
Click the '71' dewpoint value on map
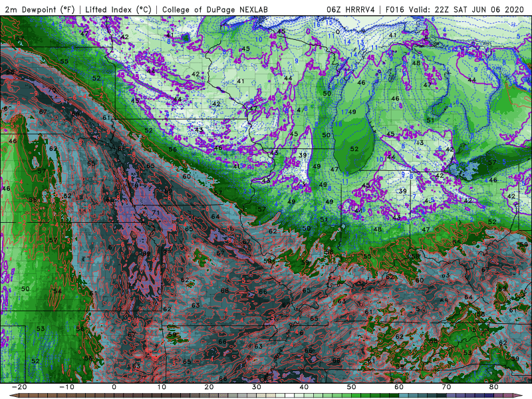pos(156,213)
